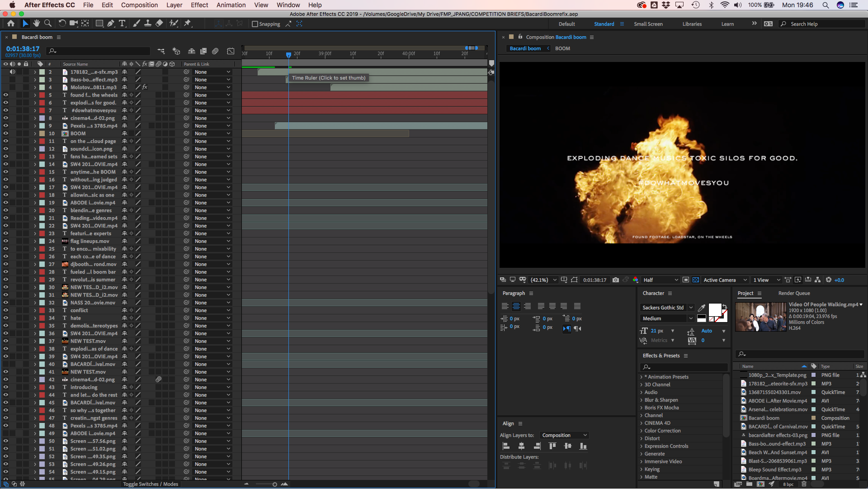Switch to the Render Queue tab
Image resolution: width=868 pixels, height=489 pixels.
point(794,293)
